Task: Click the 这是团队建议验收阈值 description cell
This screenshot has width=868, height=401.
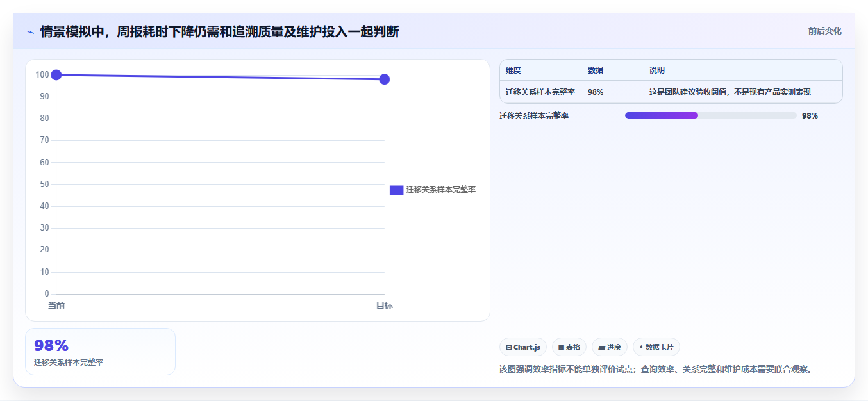Action: (730, 92)
